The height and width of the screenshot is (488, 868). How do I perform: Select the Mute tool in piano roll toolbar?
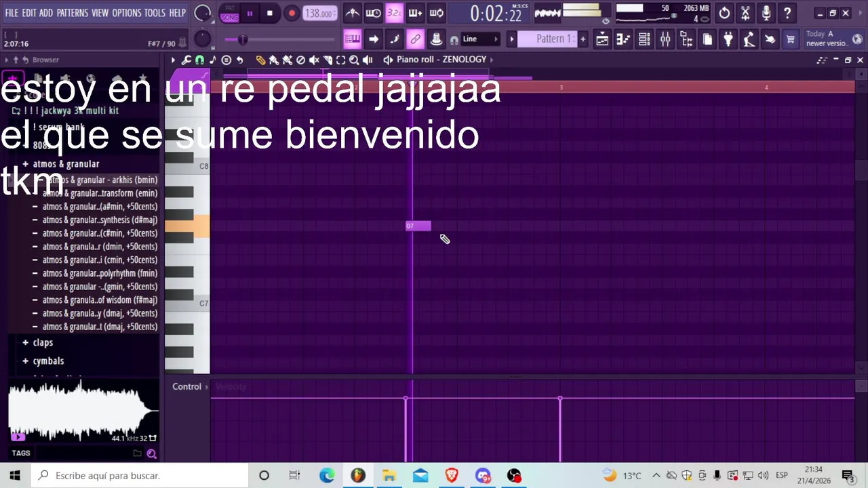(314, 60)
